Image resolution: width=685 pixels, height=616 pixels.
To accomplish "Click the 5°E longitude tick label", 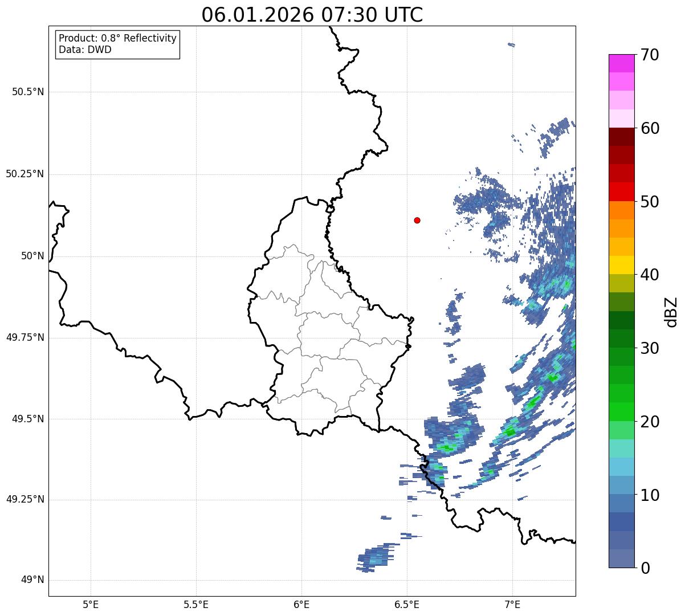I will tap(91, 605).
